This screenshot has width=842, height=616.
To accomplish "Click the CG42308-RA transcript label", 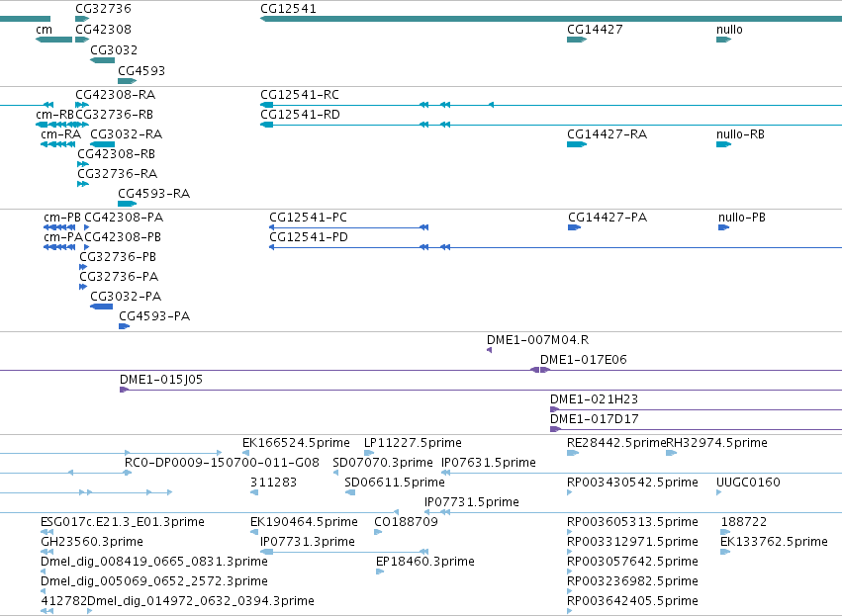I will [x=116, y=95].
